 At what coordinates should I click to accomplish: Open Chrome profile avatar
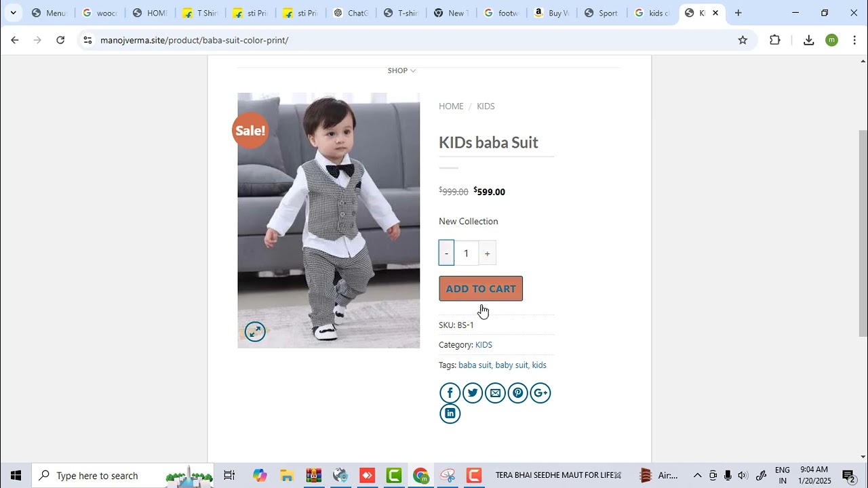[832, 40]
